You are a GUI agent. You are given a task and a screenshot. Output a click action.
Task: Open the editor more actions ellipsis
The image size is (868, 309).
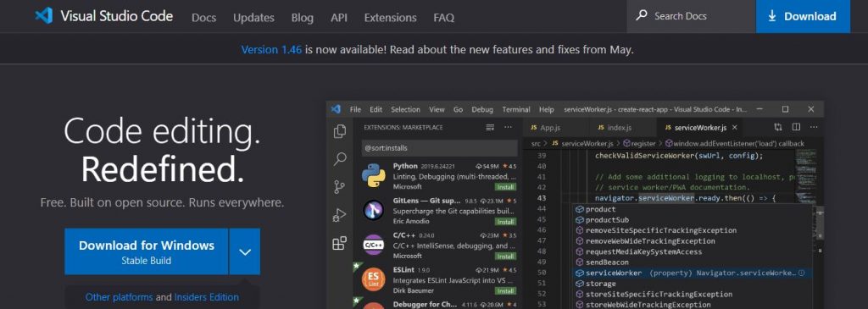click(814, 127)
